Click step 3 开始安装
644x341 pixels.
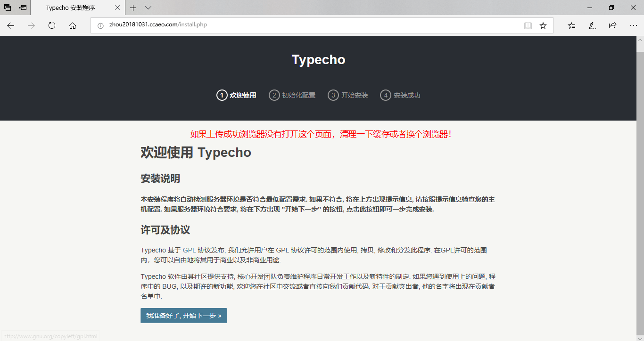coord(347,95)
